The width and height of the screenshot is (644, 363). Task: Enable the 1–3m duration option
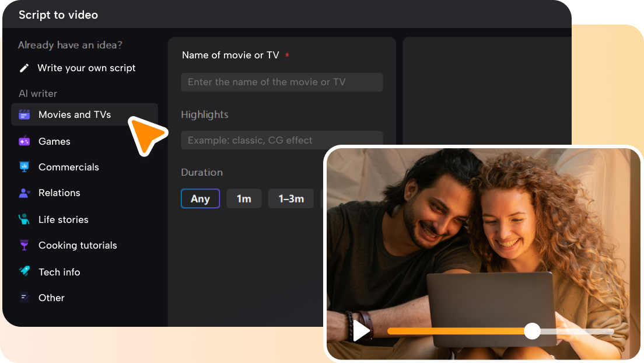point(290,198)
